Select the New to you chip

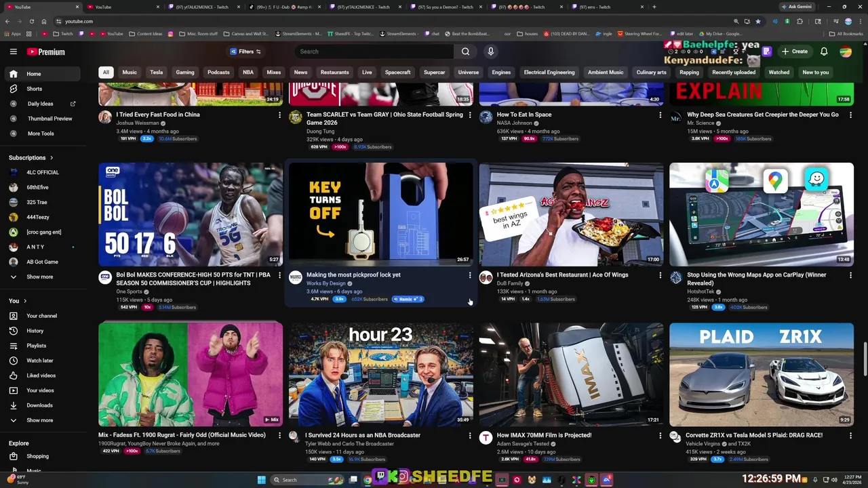click(816, 73)
